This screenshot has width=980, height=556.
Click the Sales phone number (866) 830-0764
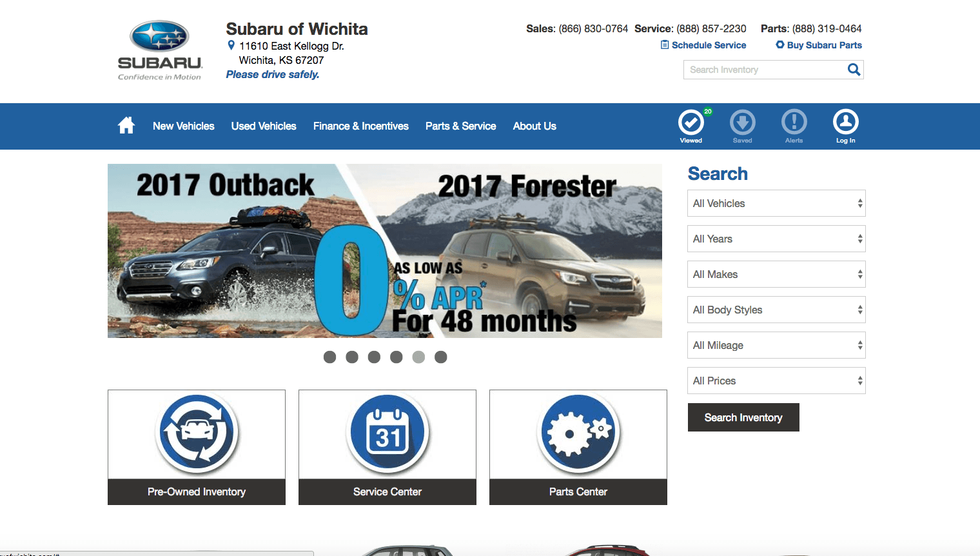coord(593,28)
